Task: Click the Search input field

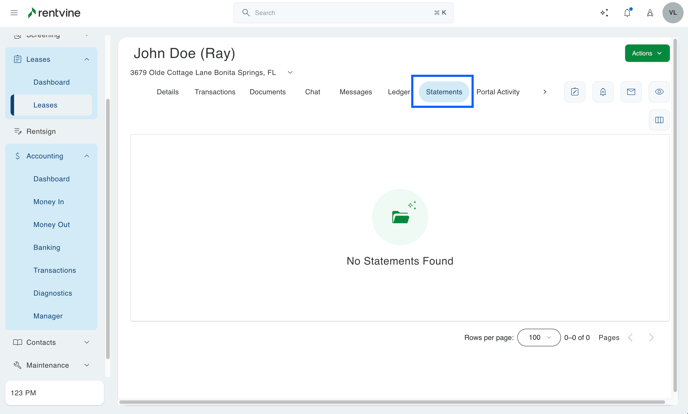Action: pos(342,13)
